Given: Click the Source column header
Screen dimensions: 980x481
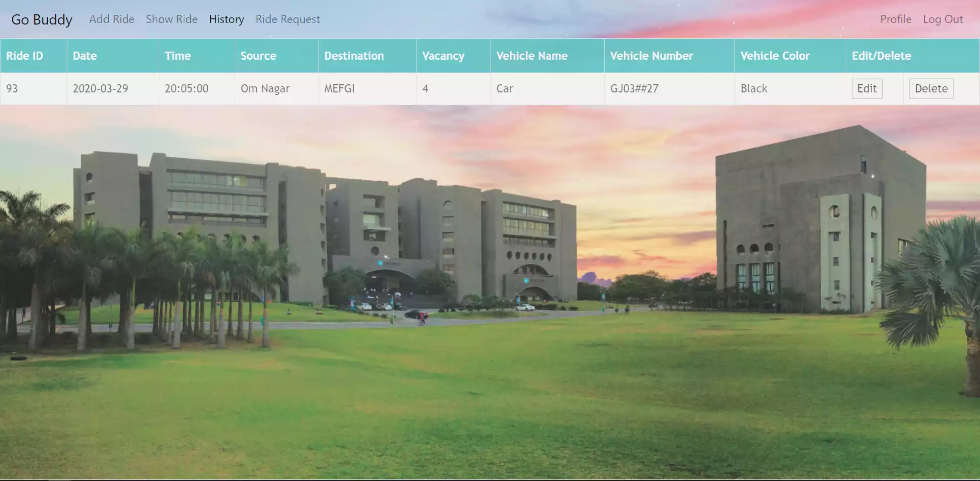Looking at the screenshot, I should [x=258, y=56].
